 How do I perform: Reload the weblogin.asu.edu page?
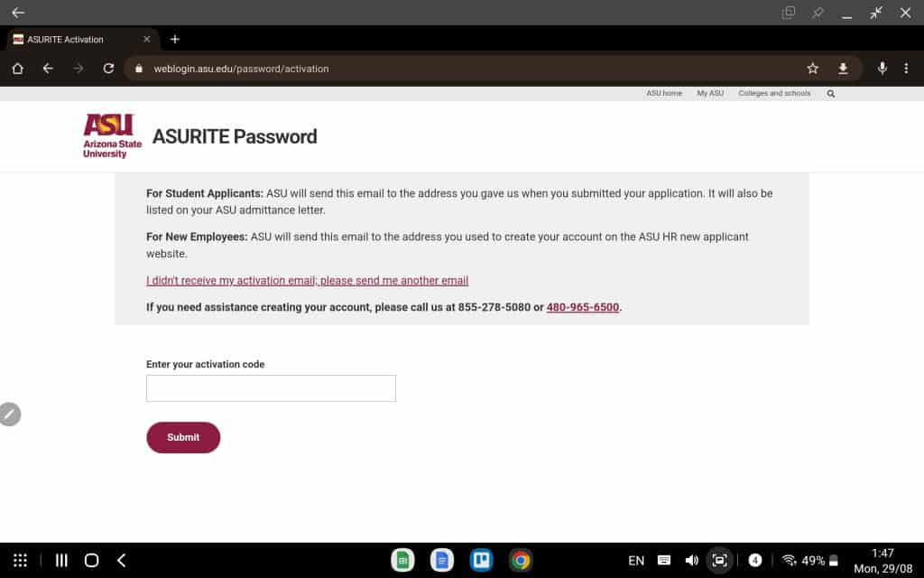tap(108, 68)
